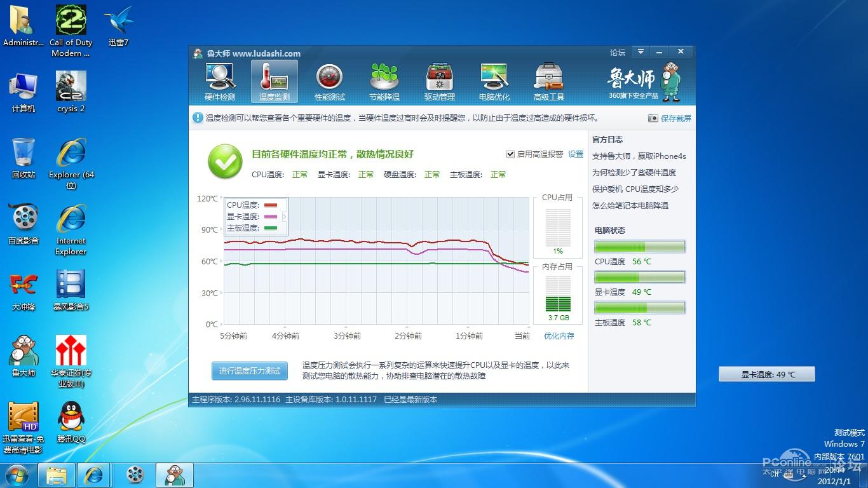
Task: Open the 电脑优化 PC optimization tab
Action: [x=494, y=82]
